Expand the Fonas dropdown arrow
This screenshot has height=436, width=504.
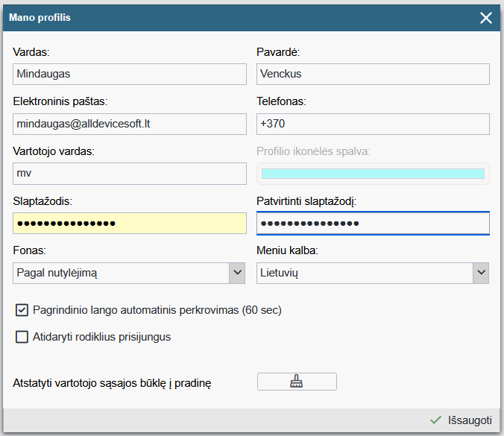(237, 273)
